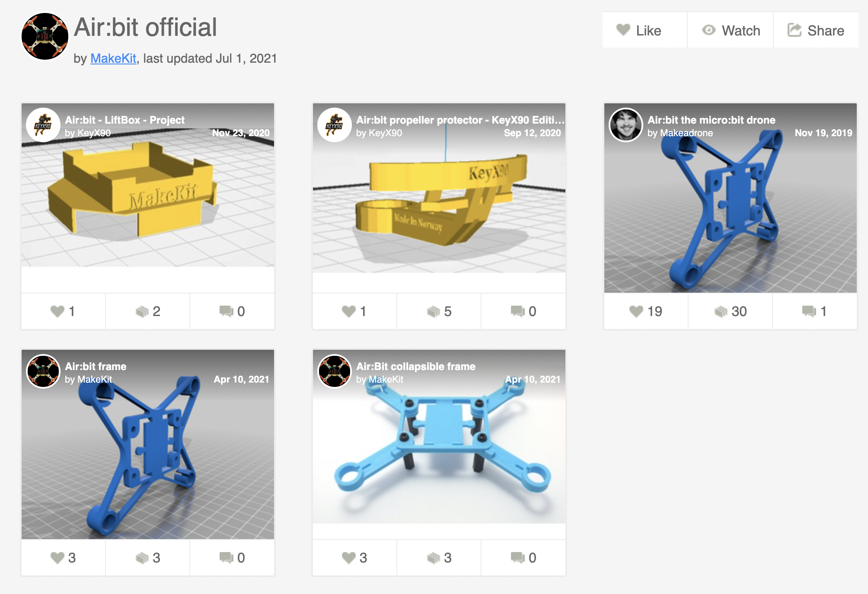Open comments on LiftBox Project card
The height and width of the screenshot is (594, 868).
(x=232, y=311)
